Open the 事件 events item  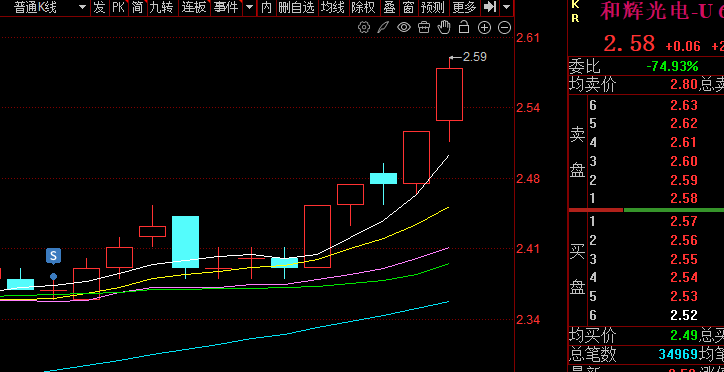(x=226, y=7)
